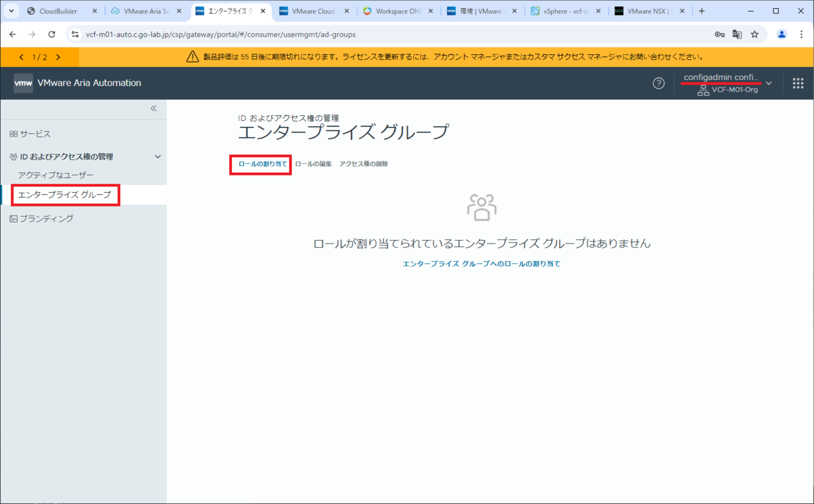Reload the current page

click(x=52, y=34)
